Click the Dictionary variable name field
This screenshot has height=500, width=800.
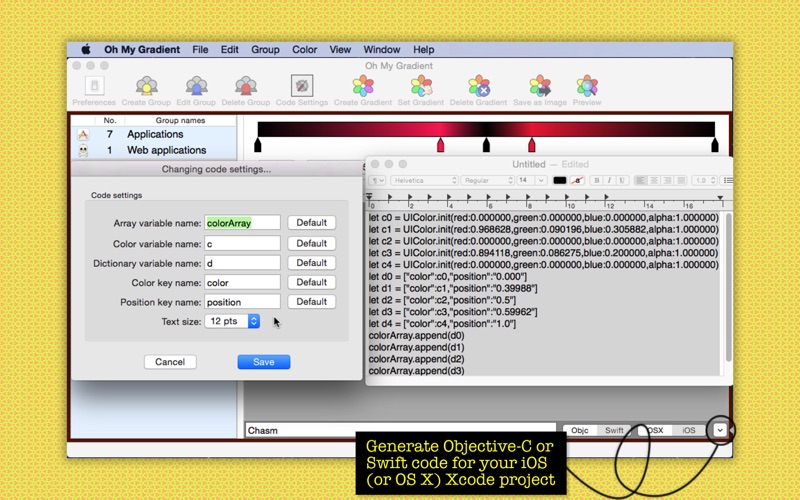(242, 263)
